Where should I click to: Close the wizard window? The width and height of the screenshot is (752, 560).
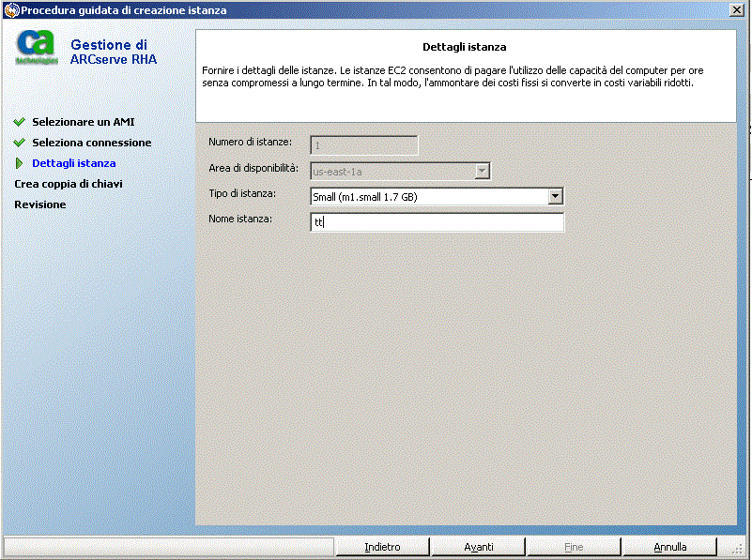[x=737, y=10]
